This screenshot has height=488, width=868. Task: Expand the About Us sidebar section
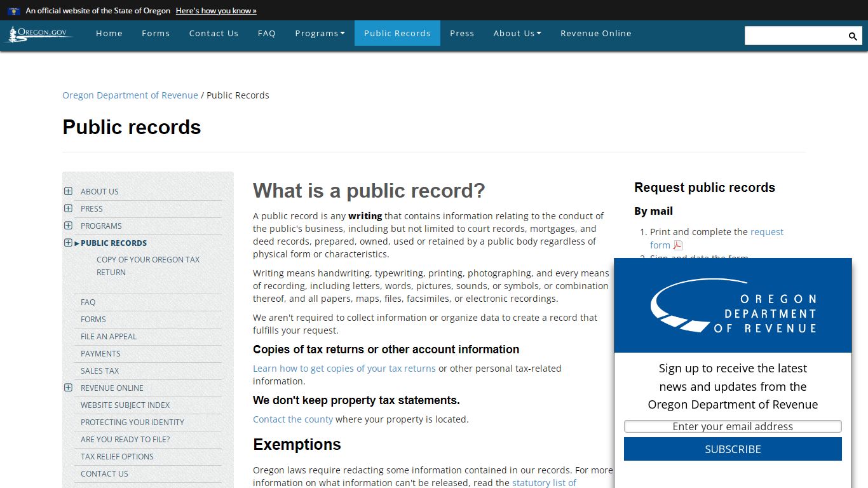coord(68,191)
